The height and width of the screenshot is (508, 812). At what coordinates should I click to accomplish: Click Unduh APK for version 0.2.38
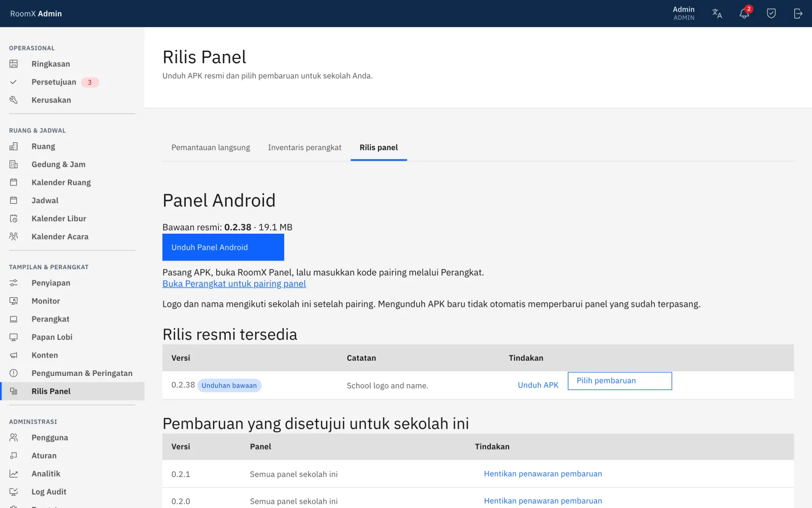click(538, 385)
